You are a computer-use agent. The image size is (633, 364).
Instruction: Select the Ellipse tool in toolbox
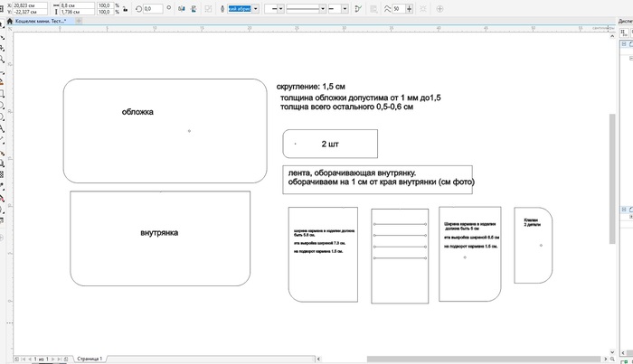pos(2,106)
